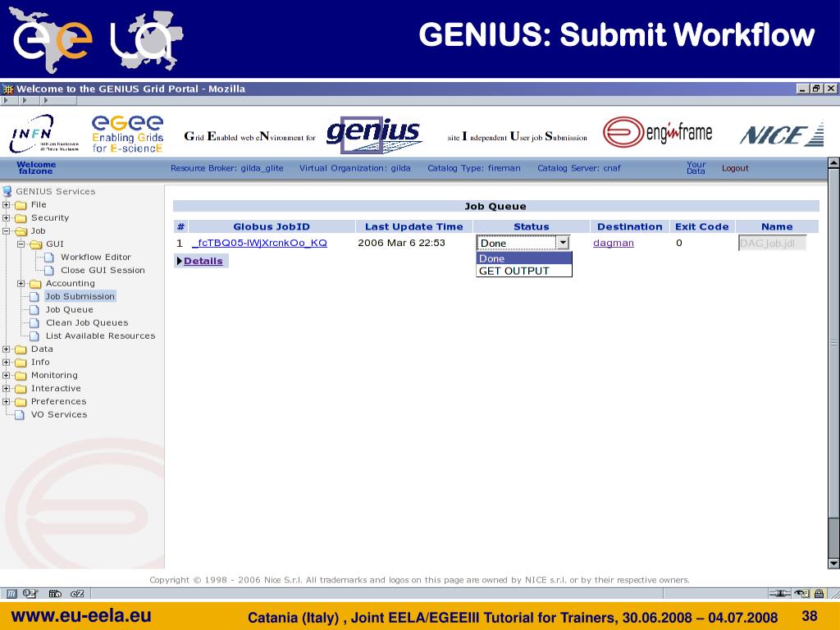Viewport: 840px width, 630px height.
Task: Expand the File folder in tree
Action: click(6, 204)
